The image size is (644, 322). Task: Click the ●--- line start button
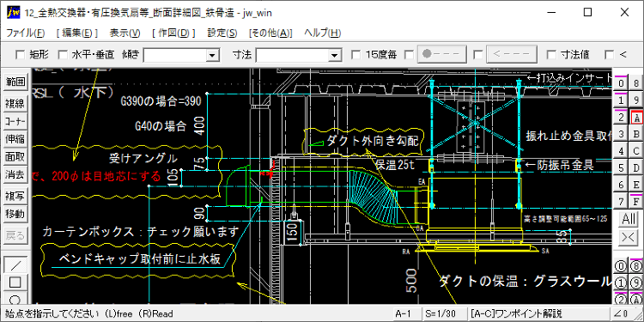tap(442, 54)
